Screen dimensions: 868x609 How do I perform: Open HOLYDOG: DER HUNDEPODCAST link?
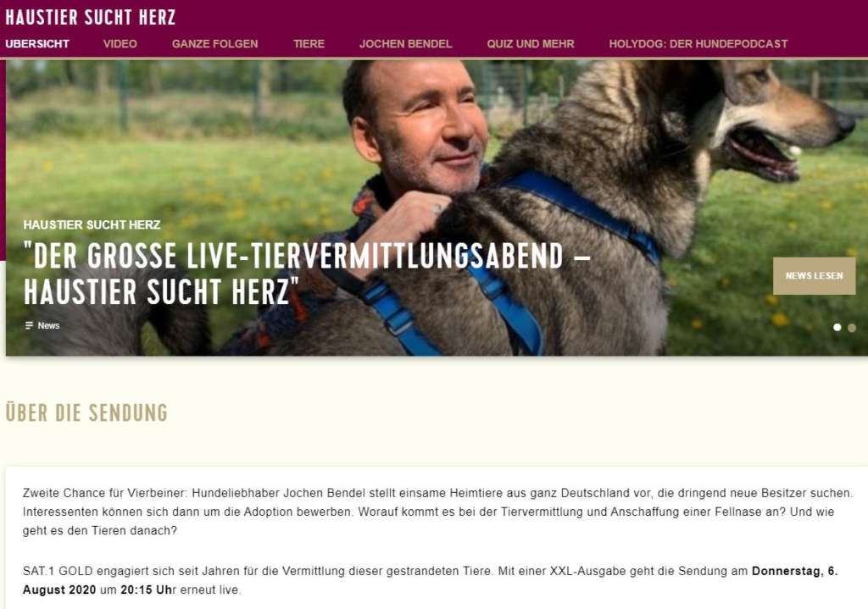(698, 44)
